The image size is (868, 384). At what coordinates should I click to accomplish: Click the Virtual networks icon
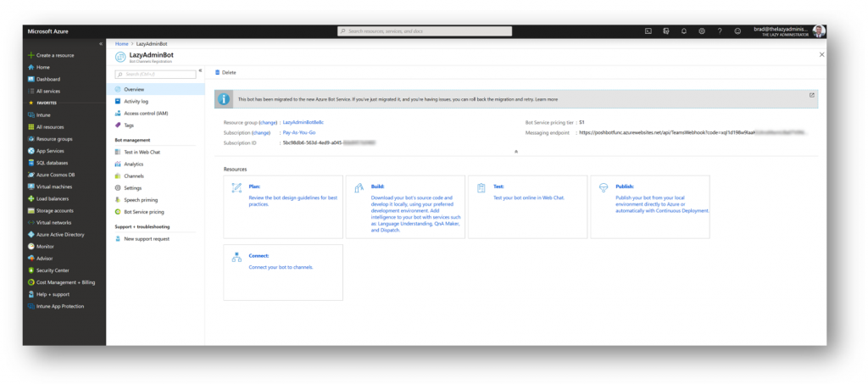click(31, 222)
